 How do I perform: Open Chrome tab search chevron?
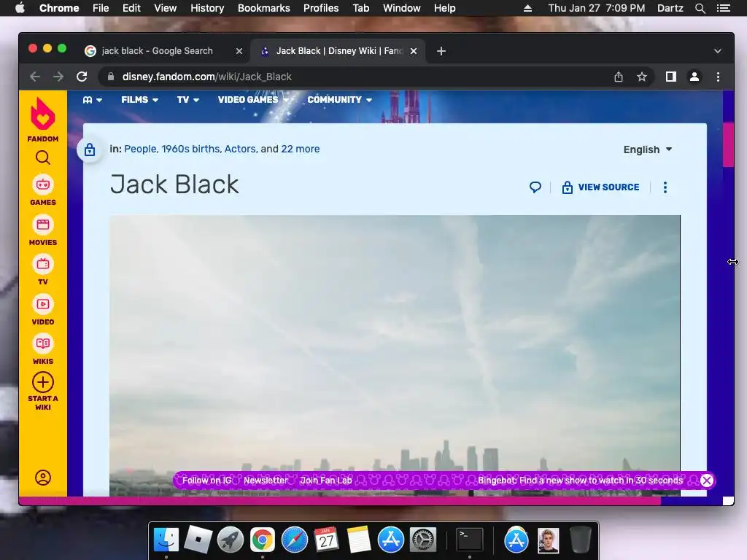pos(718,51)
